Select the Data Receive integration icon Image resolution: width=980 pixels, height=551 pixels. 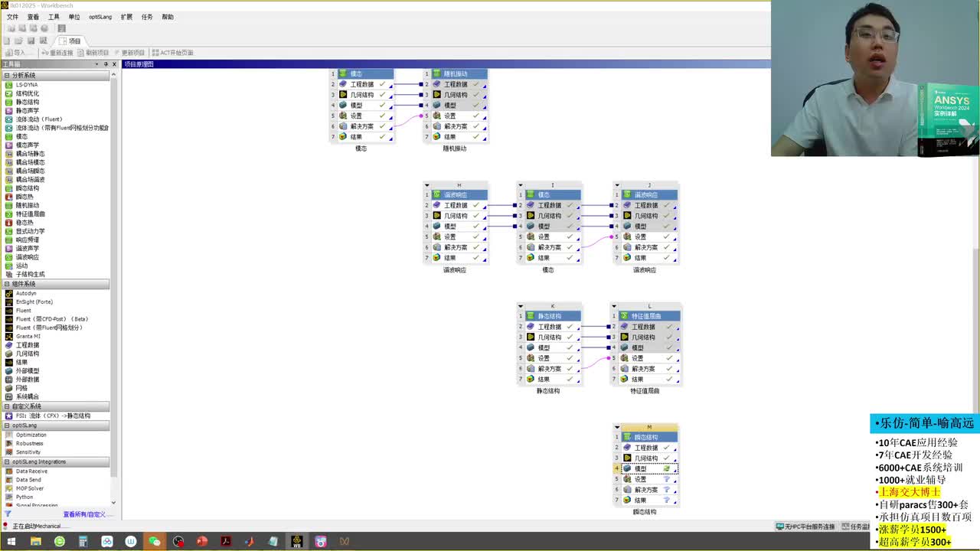(x=9, y=471)
